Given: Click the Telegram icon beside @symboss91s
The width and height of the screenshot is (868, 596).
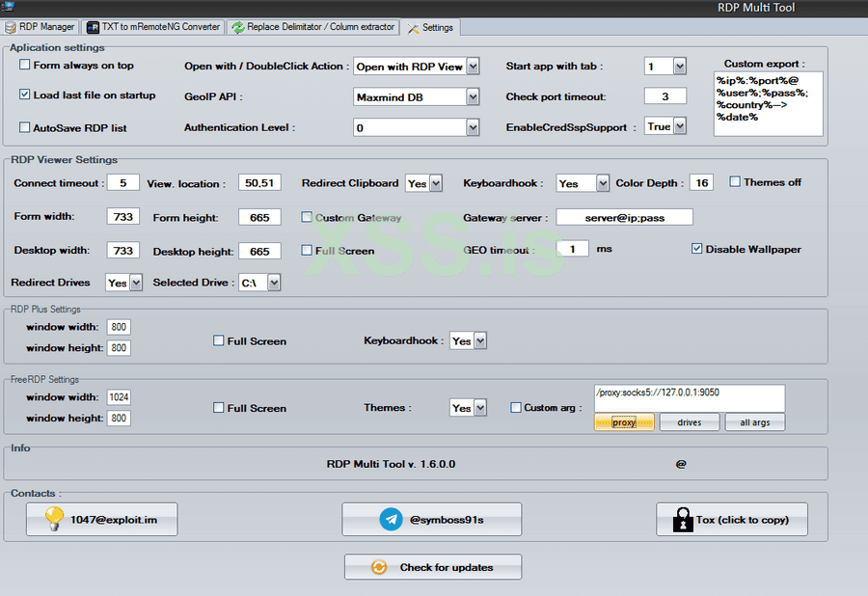Looking at the screenshot, I should click(391, 520).
